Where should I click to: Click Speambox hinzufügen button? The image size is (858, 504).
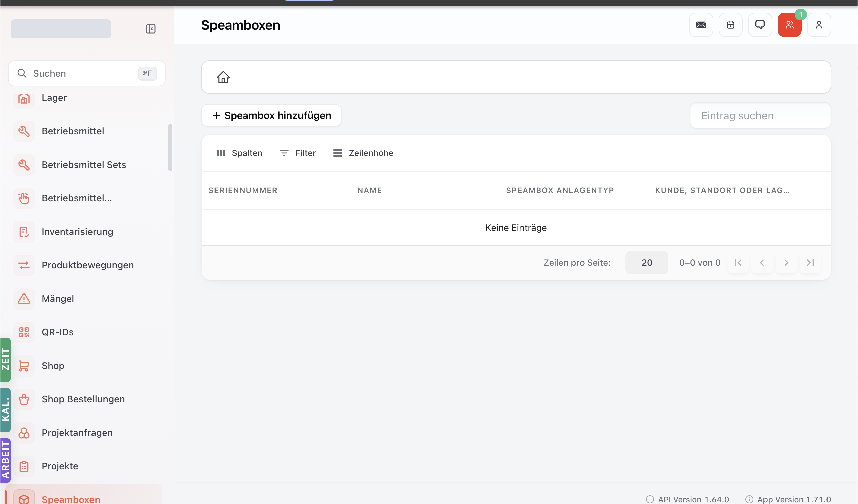271,115
